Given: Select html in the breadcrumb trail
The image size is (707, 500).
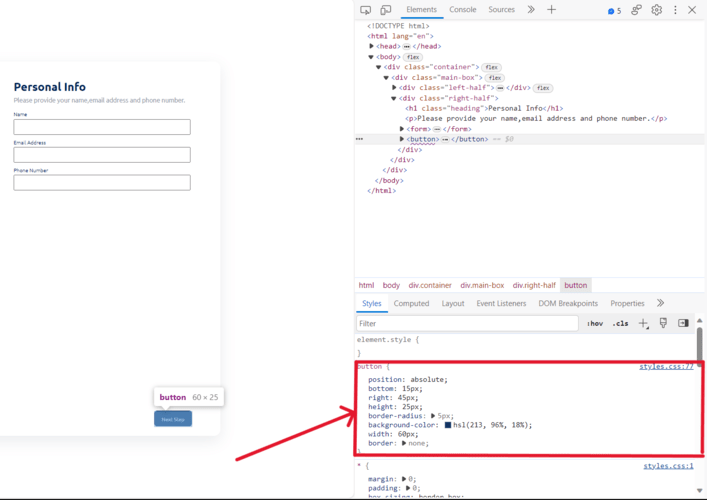Looking at the screenshot, I should [366, 285].
